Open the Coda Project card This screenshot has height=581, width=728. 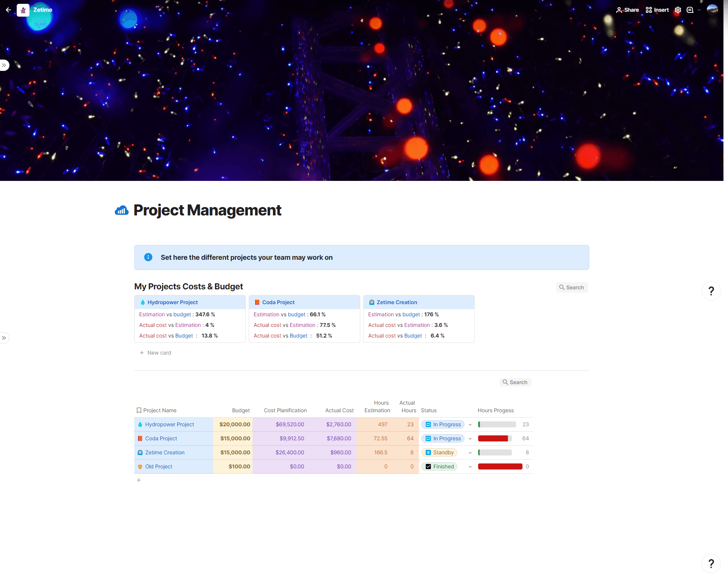(304, 319)
